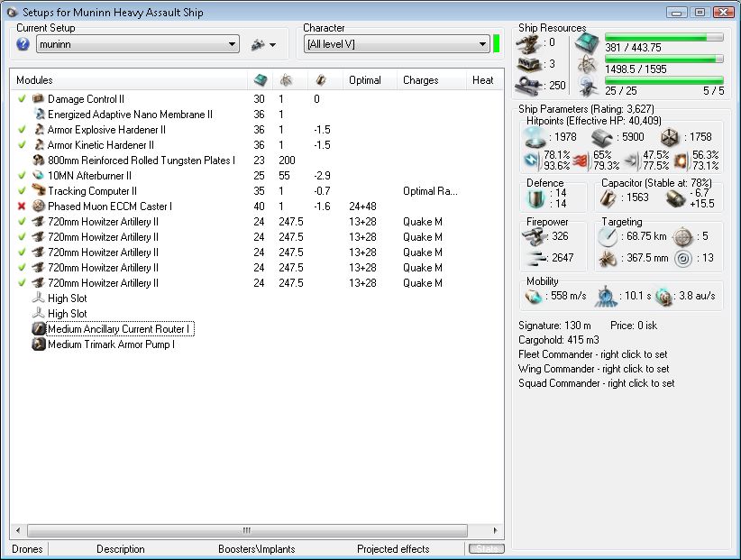Screen dimensions: 741x560
Task: Click the Optimal Ra... charge on Tracking Computer
Action: click(x=430, y=191)
